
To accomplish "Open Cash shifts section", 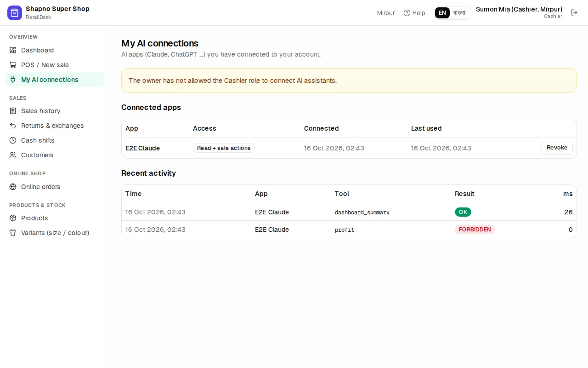I will 55,140.
